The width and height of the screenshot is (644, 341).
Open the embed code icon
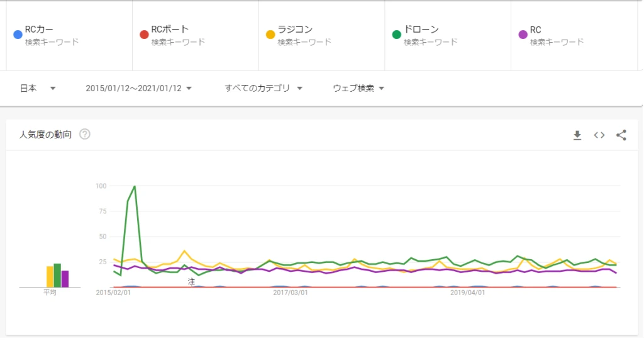[599, 135]
